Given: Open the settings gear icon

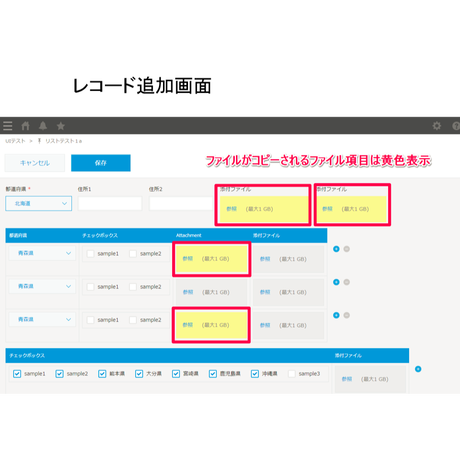Looking at the screenshot, I should [437, 126].
